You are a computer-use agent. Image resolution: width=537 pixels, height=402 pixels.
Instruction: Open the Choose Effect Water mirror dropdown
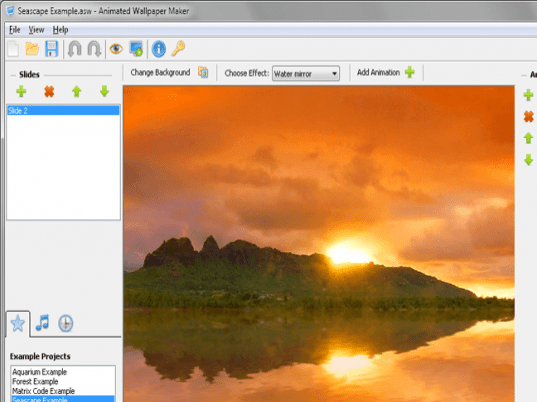[306, 74]
